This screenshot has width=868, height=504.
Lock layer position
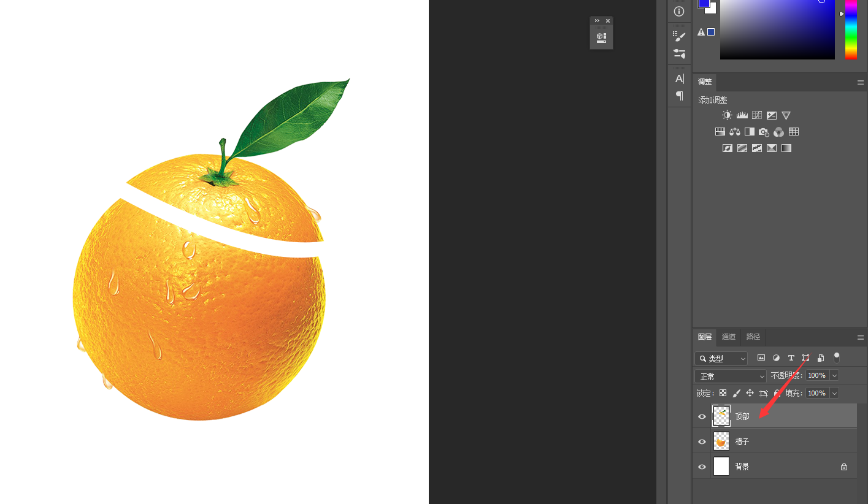750,393
